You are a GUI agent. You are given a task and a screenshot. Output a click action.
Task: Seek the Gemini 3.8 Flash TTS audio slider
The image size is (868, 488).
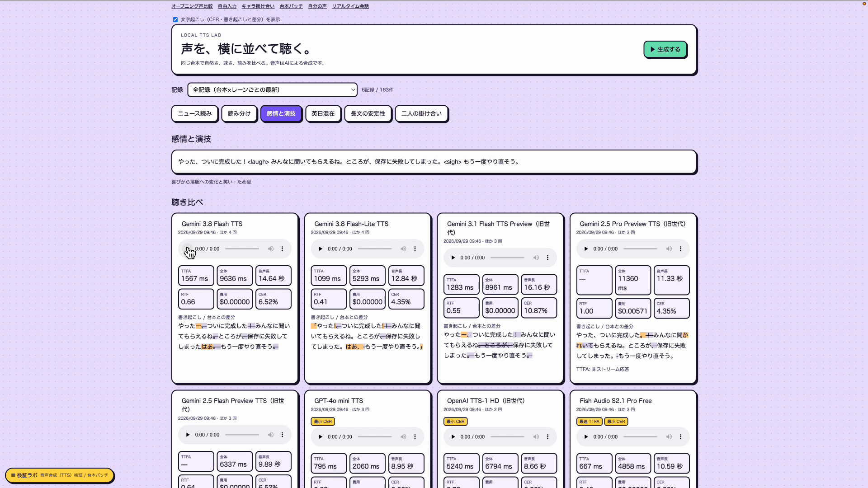[242, 249]
